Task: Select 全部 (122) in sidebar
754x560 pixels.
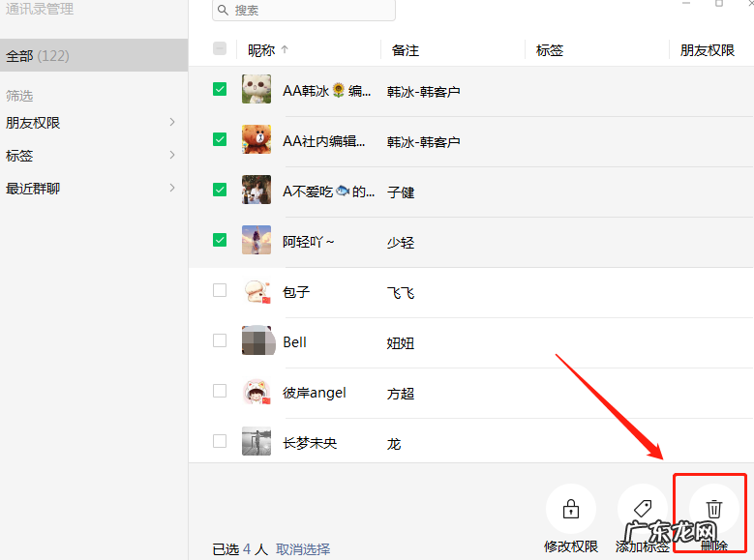Action: pos(94,56)
